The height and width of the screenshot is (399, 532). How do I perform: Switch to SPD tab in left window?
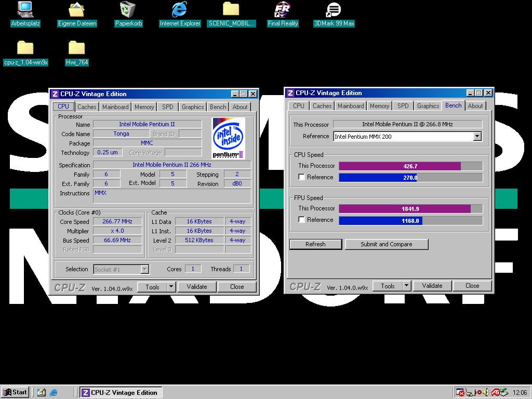[x=168, y=107]
